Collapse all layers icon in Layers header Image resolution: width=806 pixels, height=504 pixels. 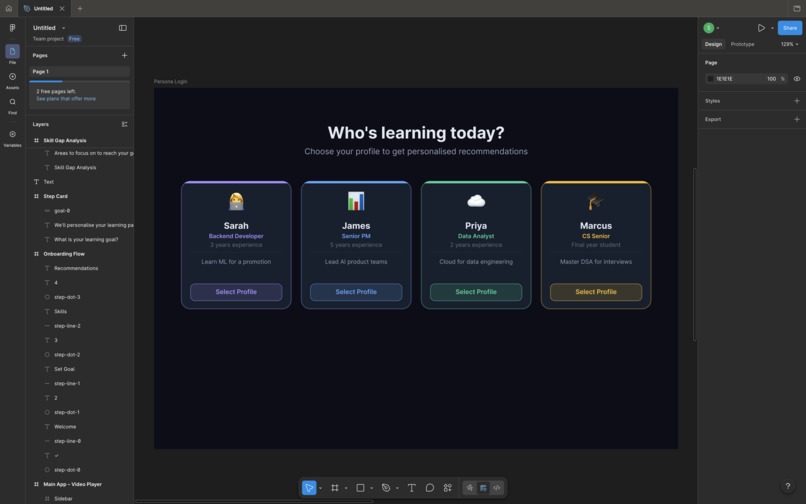(124, 124)
